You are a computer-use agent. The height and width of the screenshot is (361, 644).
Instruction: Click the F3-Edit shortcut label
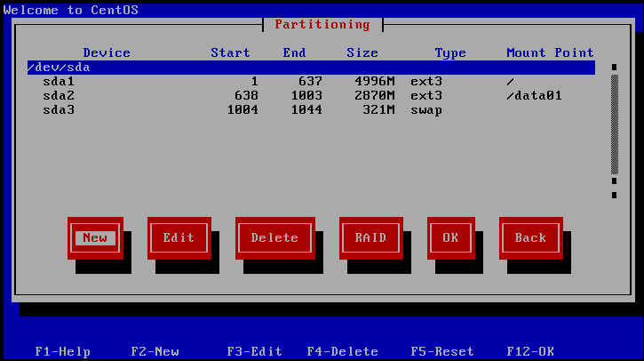[254, 351]
